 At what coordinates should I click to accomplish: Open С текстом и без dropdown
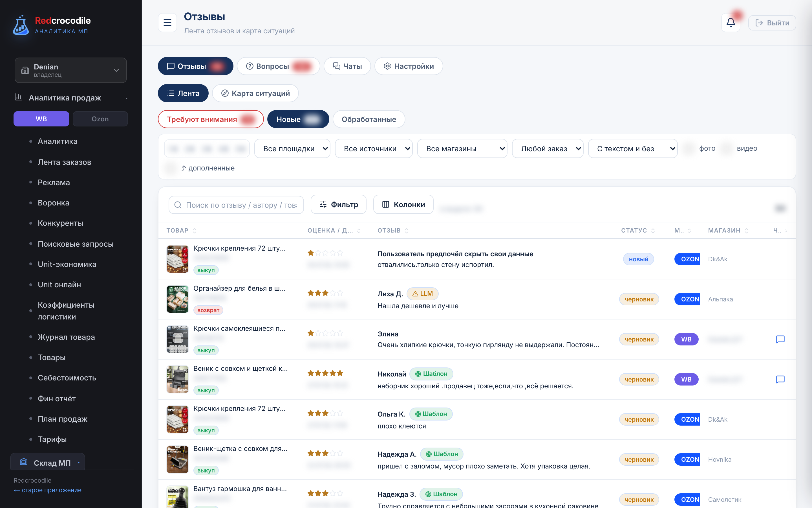(632, 148)
